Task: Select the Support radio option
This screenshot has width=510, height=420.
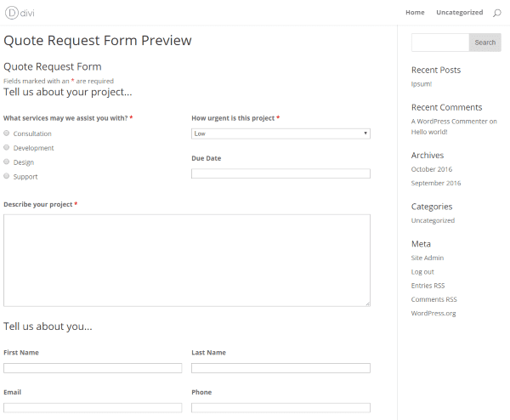Action: 7,176
